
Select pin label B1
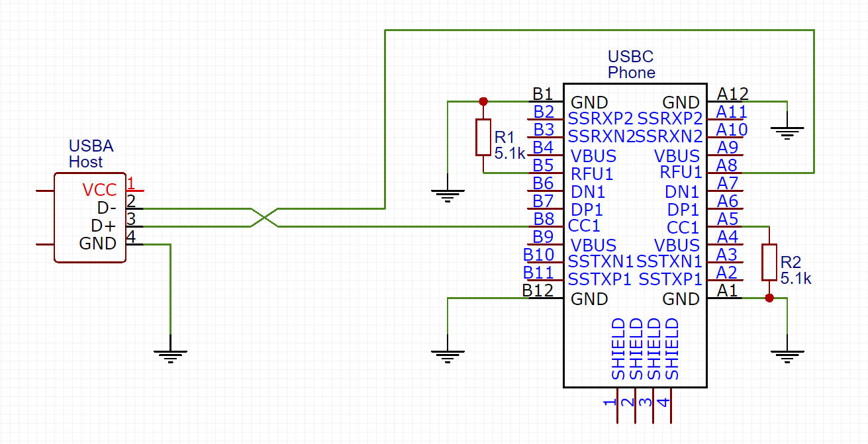coord(543,93)
